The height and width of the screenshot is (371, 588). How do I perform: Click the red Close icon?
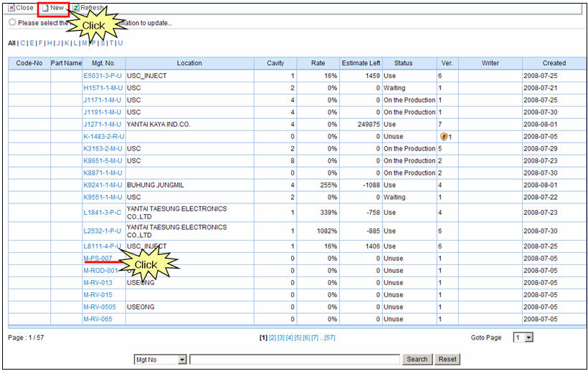pyautogui.click(x=11, y=7)
